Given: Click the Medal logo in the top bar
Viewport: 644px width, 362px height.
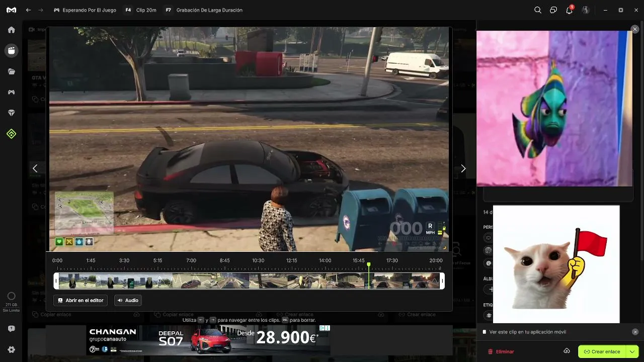Looking at the screenshot, I should [x=11, y=10].
